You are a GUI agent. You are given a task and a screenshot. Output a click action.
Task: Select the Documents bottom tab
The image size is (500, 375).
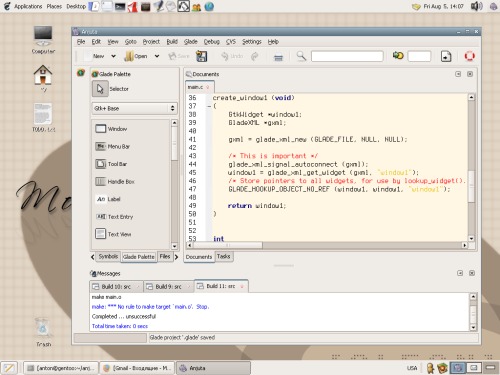coord(199,257)
